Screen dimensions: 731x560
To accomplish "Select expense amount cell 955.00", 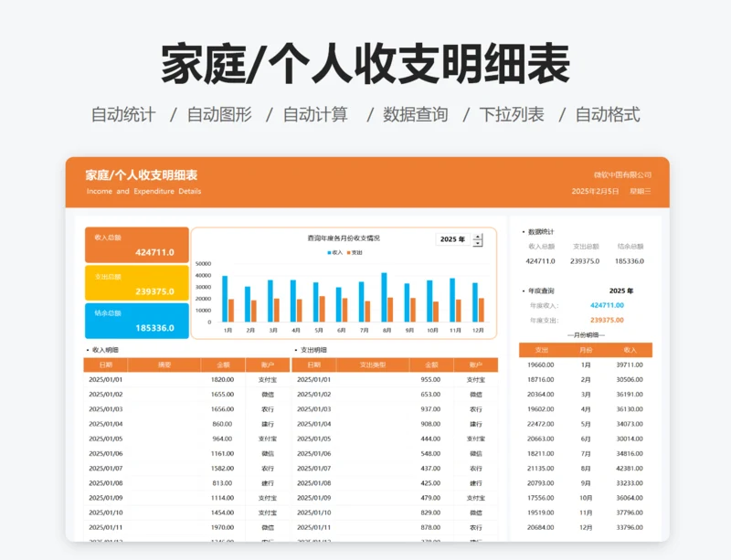I will pyautogui.click(x=430, y=379).
